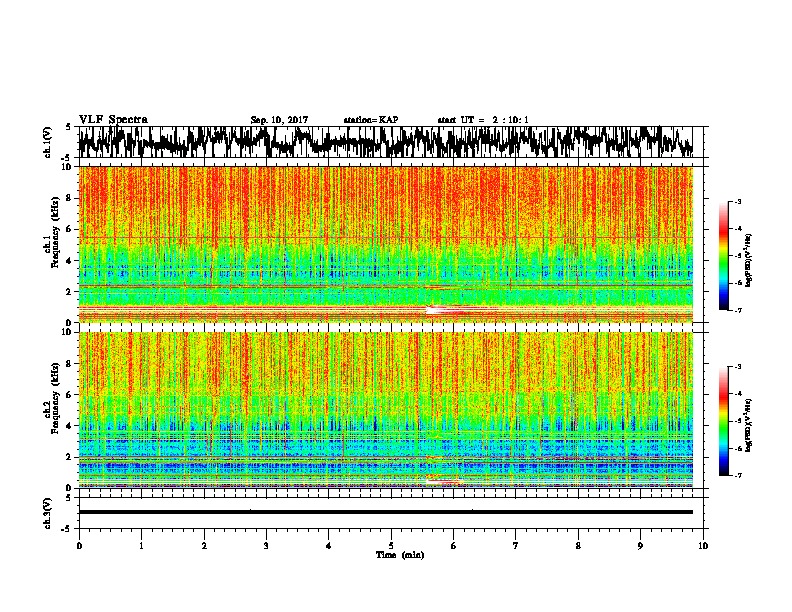
Task: Click time axis tick label '0'
Action: coord(79,545)
